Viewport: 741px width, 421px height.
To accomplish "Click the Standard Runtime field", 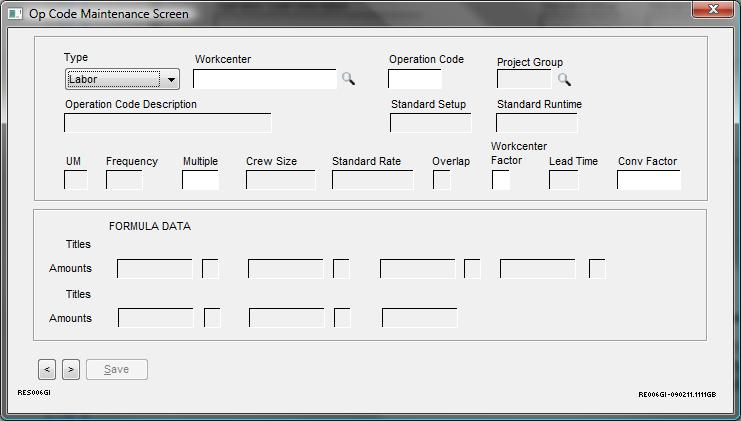I will pos(537,123).
